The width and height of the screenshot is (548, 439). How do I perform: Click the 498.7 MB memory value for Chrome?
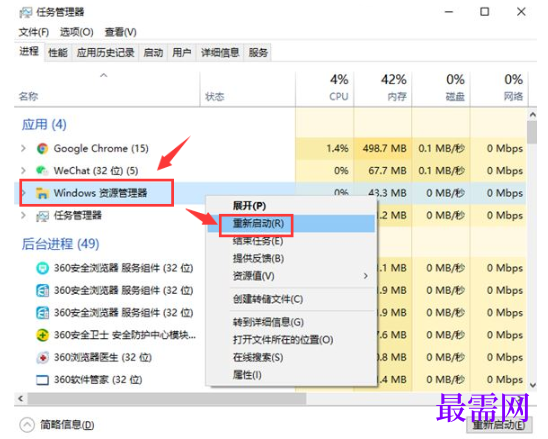click(x=384, y=149)
